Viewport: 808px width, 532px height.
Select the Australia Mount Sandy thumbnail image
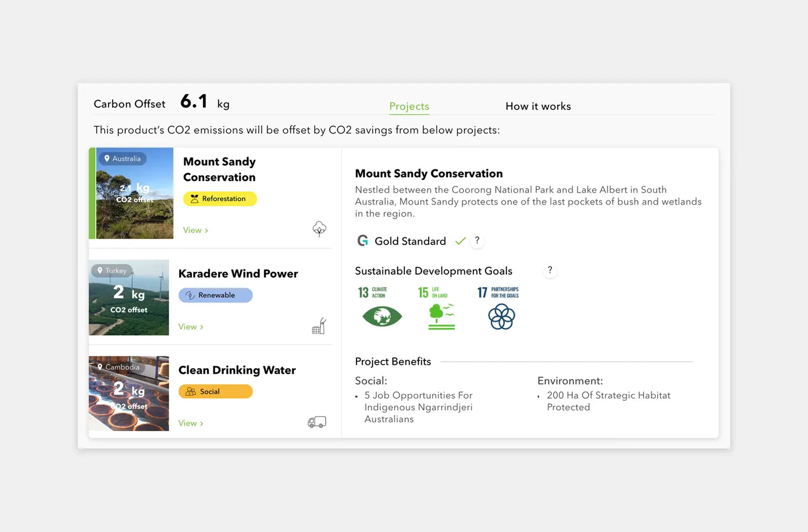pyautogui.click(x=134, y=194)
